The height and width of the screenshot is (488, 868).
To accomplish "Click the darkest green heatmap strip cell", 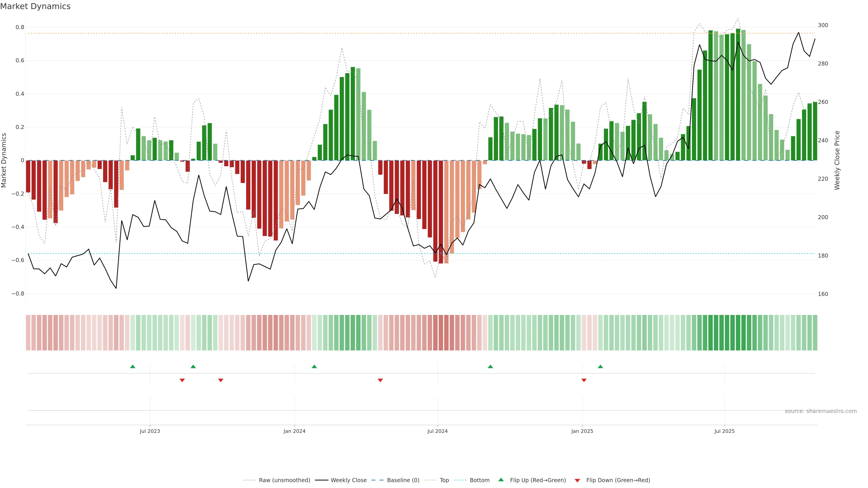I will point(738,333).
